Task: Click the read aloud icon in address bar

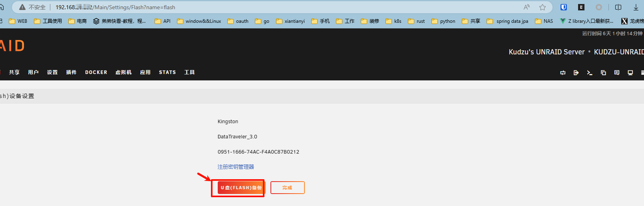Action: pyautogui.click(x=527, y=7)
